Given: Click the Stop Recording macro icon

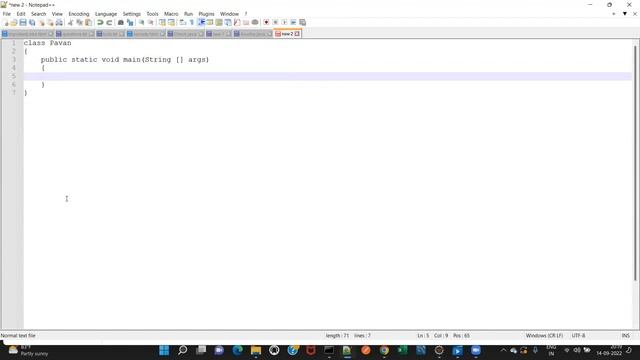Looking at the screenshot, I should click(x=275, y=22).
